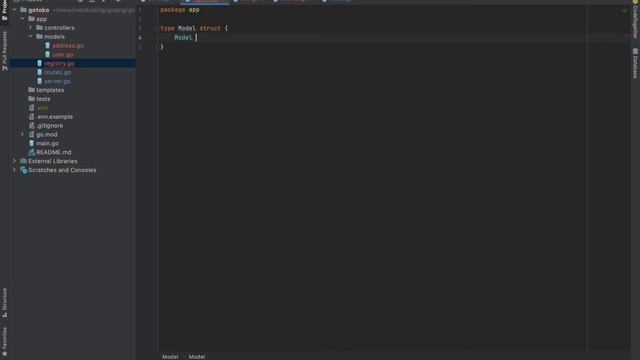Select go.mod in the tree

[x=47, y=134]
